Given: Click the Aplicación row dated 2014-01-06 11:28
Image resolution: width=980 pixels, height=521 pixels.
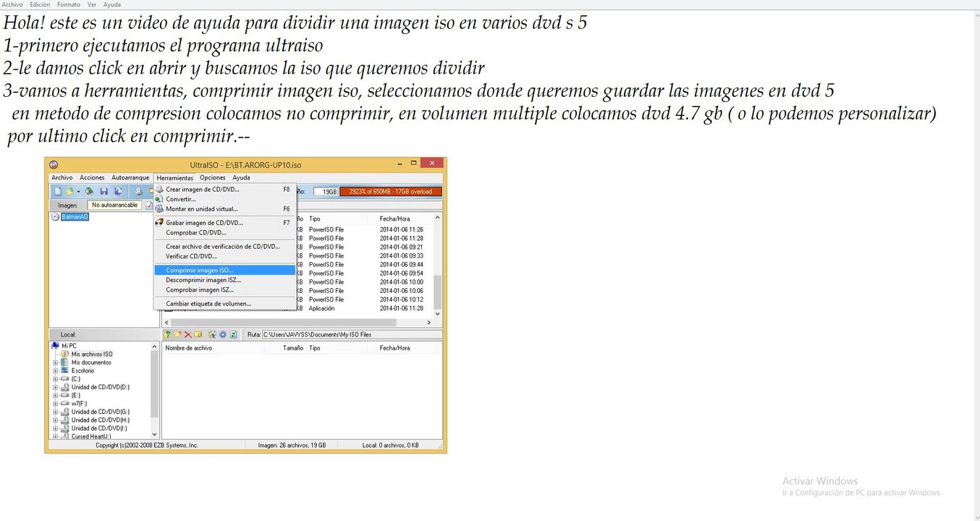Looking at the screenshot, I should 366,308.
